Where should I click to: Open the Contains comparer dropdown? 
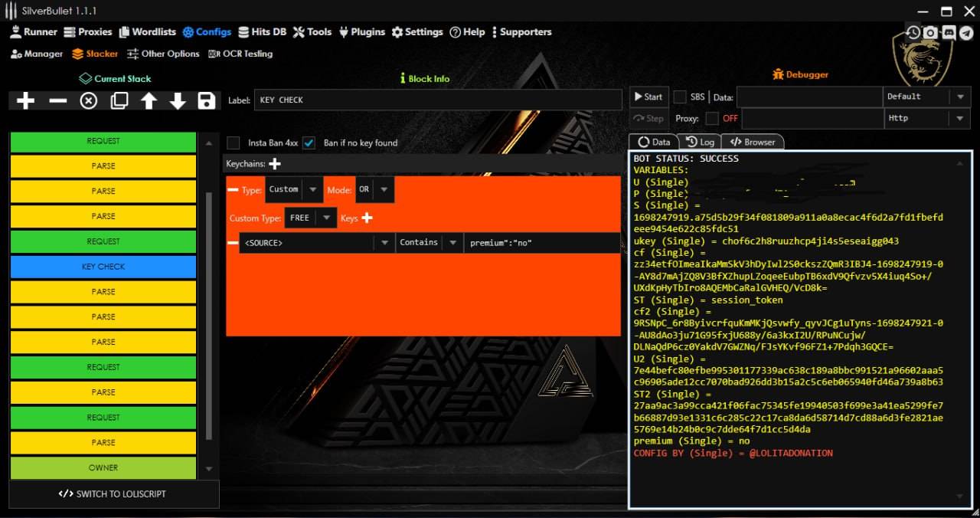pyautogui.click(x=430, y=243)
